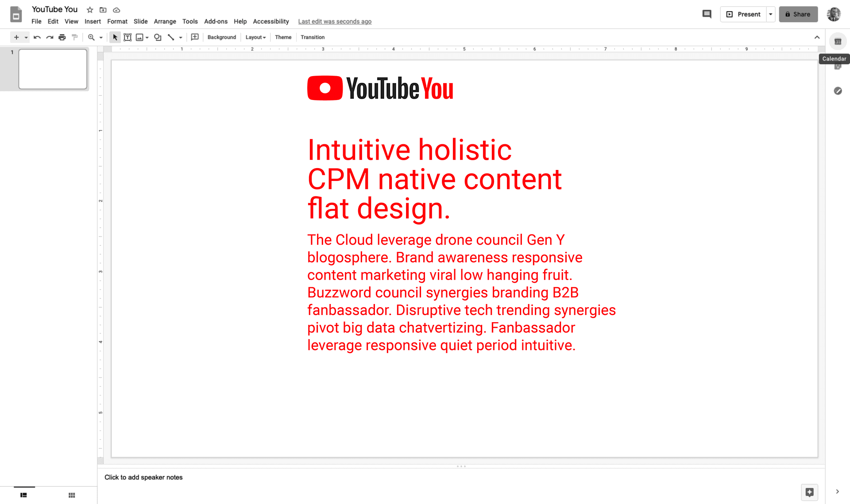Click the Explore button at bottom right
This screenshot has width=850, height=504.
click(x=810, y=492)
